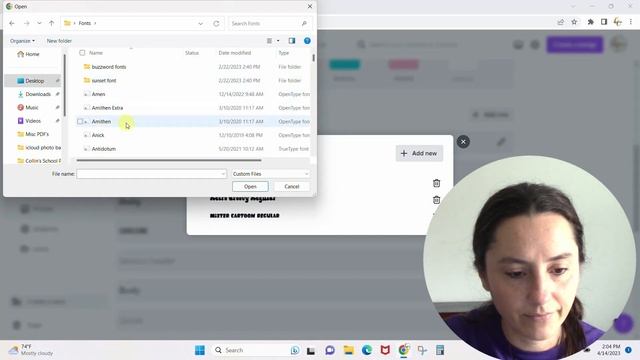Click the Open button
Viewport: 640px width, 360px height.
point(250,187)
